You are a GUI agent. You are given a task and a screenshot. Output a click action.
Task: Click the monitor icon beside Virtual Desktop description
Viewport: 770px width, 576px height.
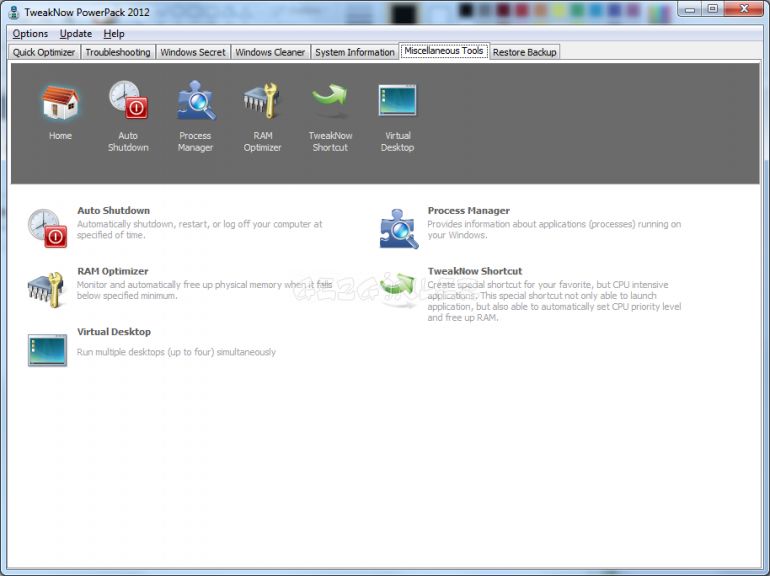click(47, 349)
